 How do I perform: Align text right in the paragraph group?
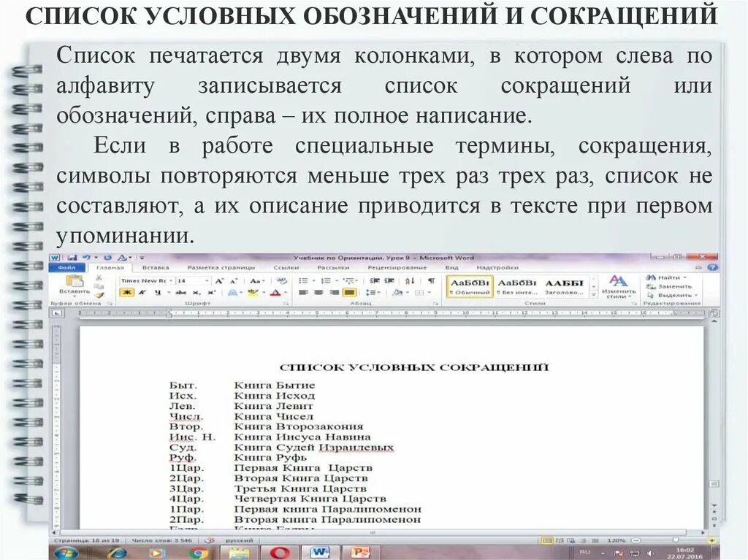(x=335, y=292)
